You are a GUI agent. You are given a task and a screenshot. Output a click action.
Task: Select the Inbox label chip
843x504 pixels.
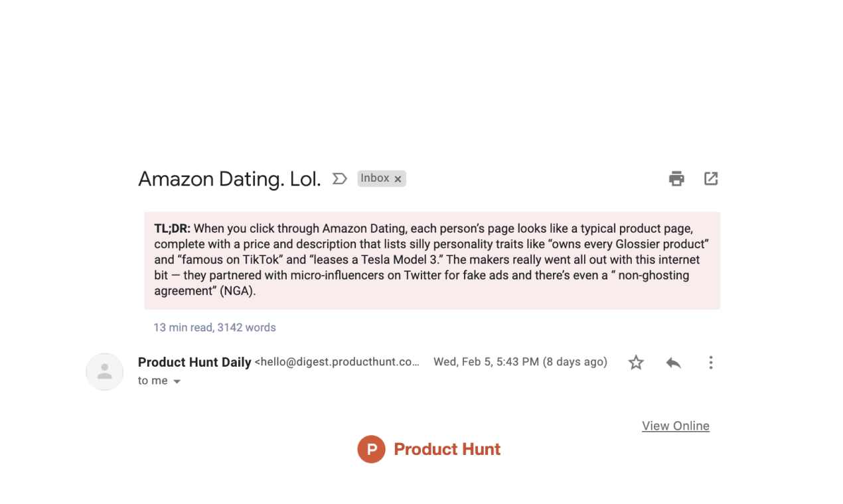pos(375,178)
